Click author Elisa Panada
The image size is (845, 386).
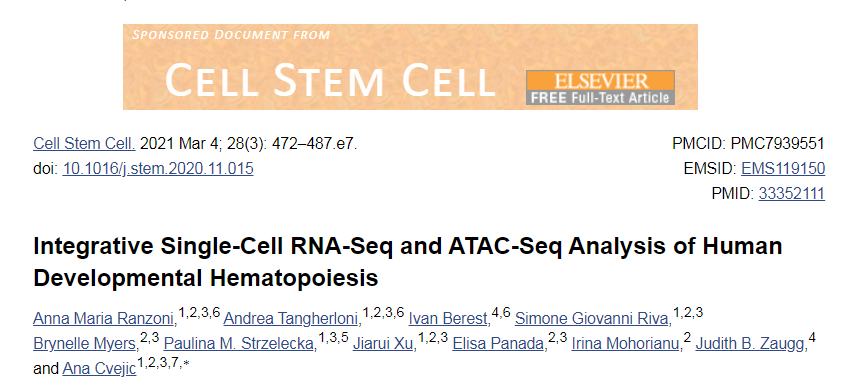[498, 343]
